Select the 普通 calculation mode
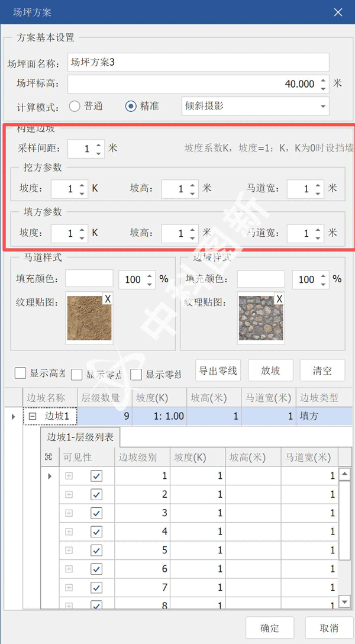This screenshot has height=644, width=355. [75, 107]
